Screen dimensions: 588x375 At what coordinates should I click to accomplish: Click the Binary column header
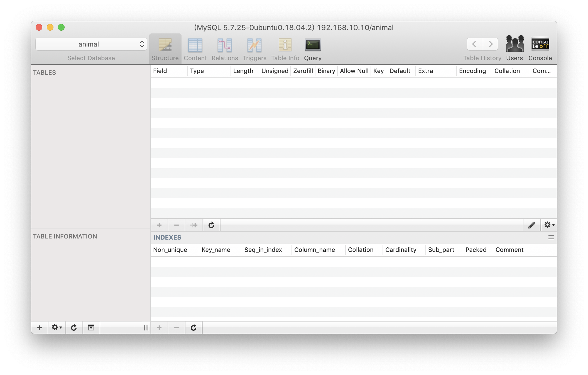click(x=326, y=71)
